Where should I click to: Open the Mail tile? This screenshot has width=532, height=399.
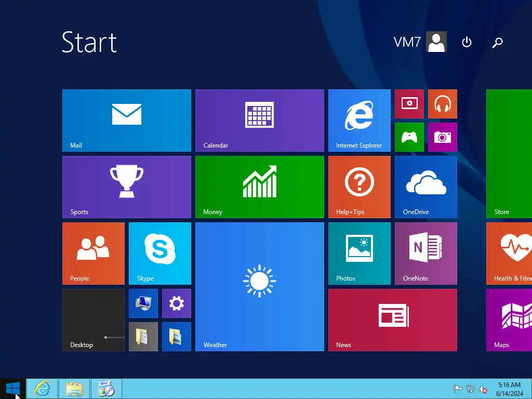point(127,121)
